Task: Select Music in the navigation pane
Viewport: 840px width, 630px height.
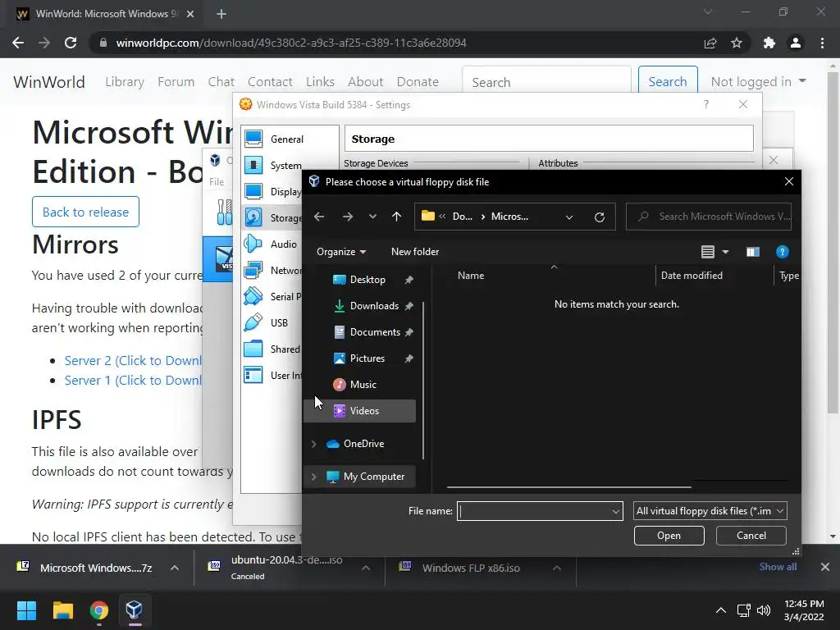Action: [363, 385]
